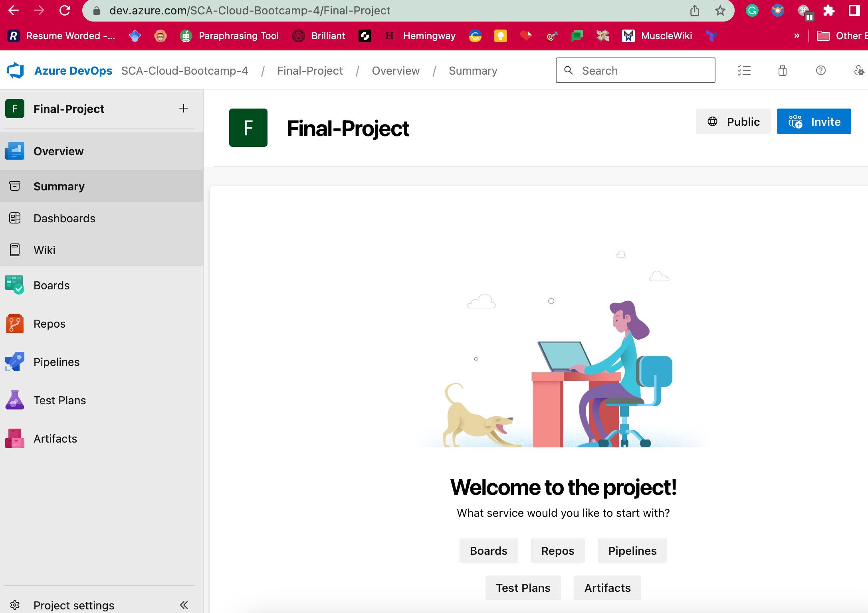Open user settings gear at top right
This screenshot has height=613, width=868.
tap(859, 71)
